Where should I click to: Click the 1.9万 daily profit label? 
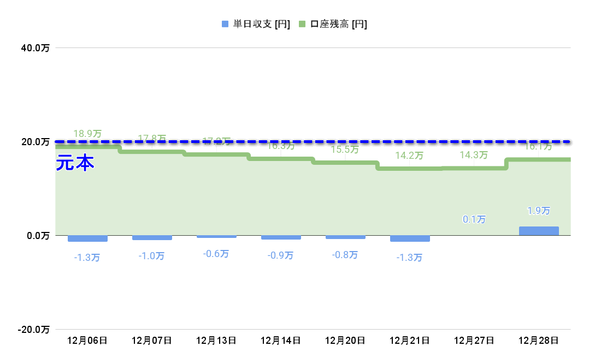[x=539, y=211]
